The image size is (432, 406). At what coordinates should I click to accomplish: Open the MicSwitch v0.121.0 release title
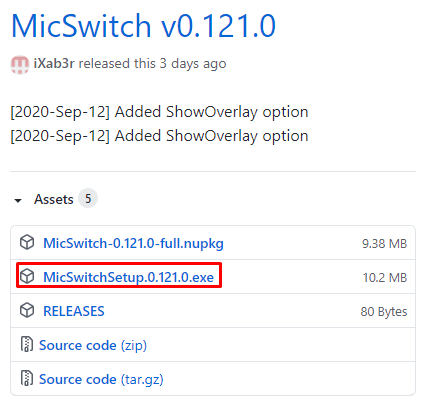143,26
